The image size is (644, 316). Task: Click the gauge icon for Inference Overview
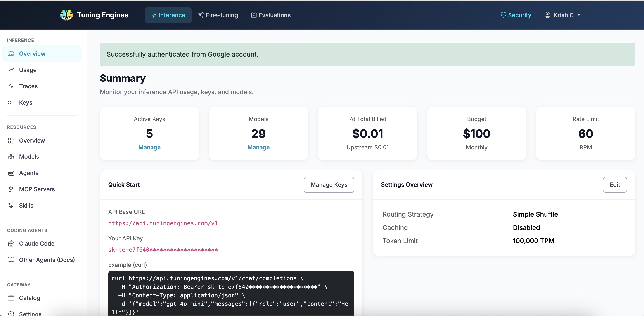11,54
